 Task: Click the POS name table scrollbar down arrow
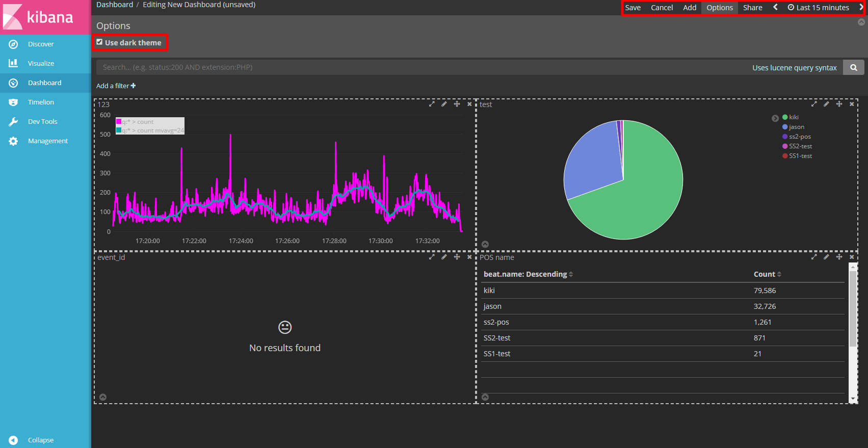pyautogui.click(x=853, y=399)
